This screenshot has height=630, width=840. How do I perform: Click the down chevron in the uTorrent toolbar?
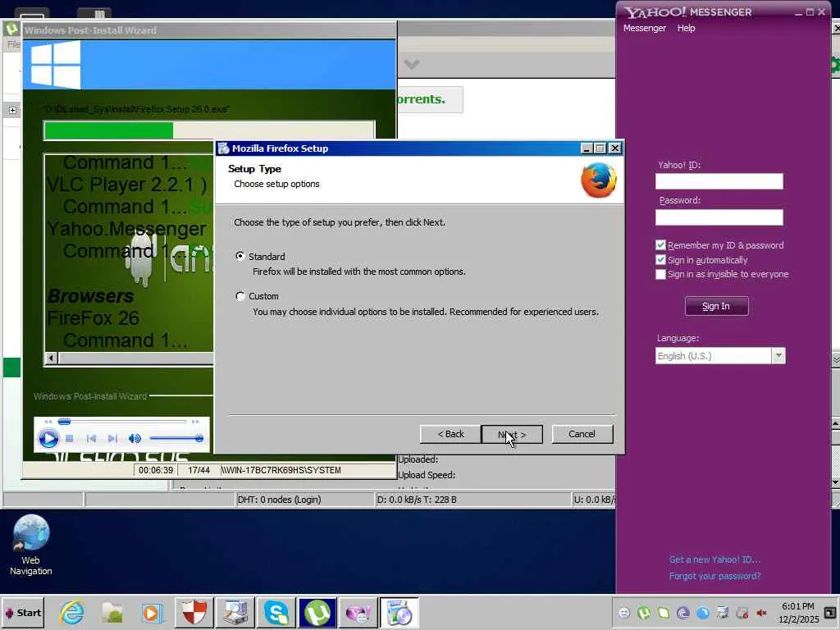coord(412,64)
